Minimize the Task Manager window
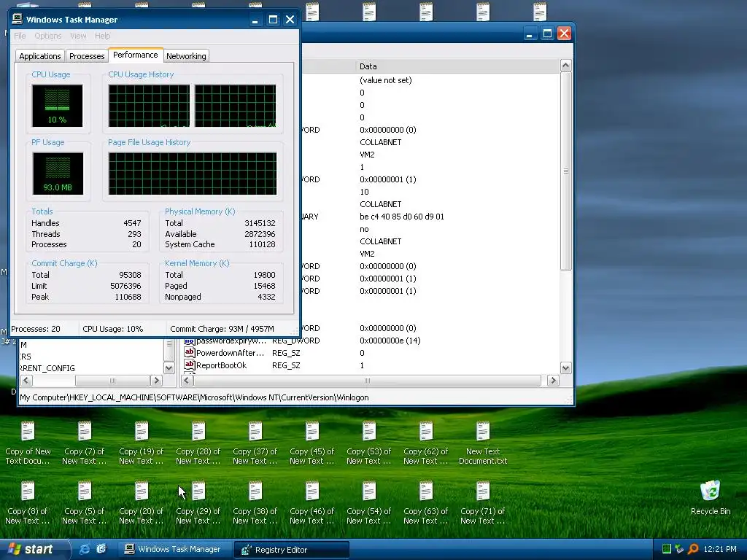The width and height of the screenshot is (747, 560). click(x=255, y=20)
